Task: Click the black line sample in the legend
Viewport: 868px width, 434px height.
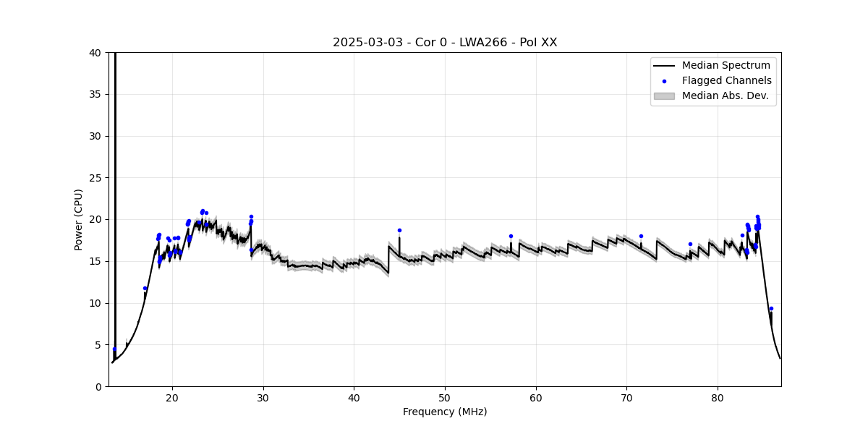Action: coord(663,66)
